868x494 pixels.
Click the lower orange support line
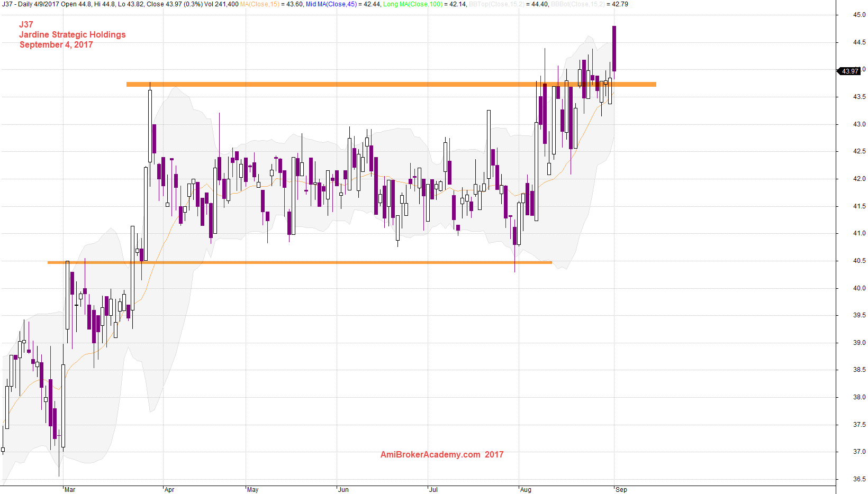[300, 262]
